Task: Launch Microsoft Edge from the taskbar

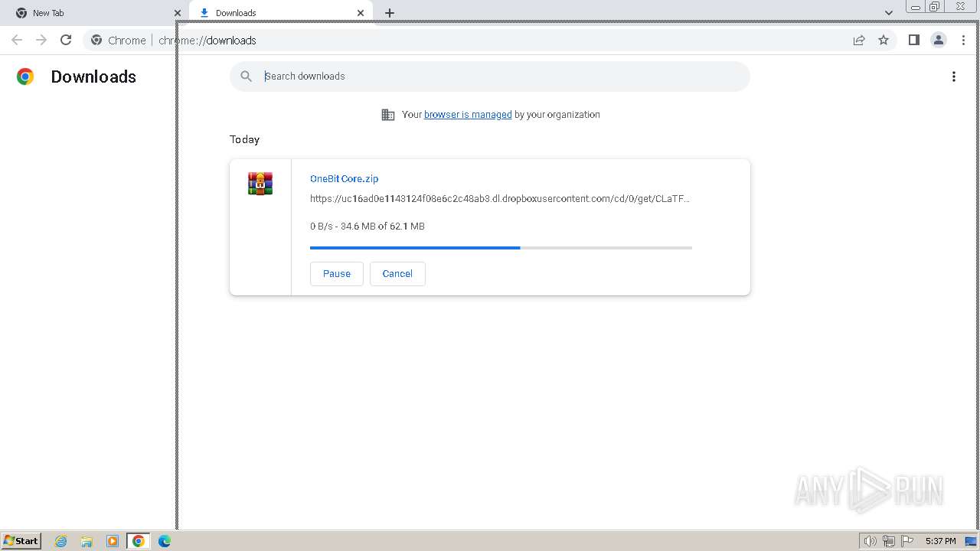Action: tap(164, 541)
